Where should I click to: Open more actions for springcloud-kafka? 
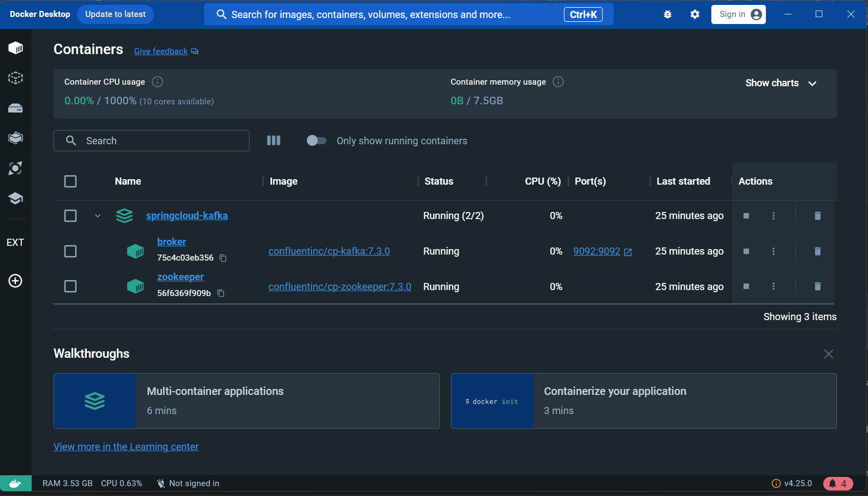[774, 216]
